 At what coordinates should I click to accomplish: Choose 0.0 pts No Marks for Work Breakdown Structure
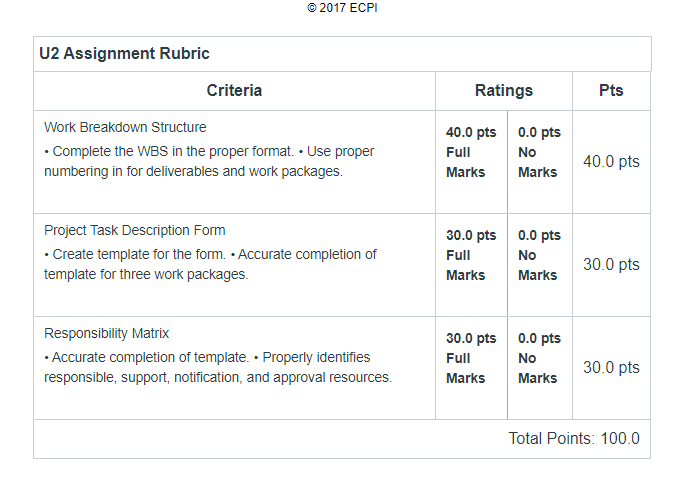pos(539,152)
